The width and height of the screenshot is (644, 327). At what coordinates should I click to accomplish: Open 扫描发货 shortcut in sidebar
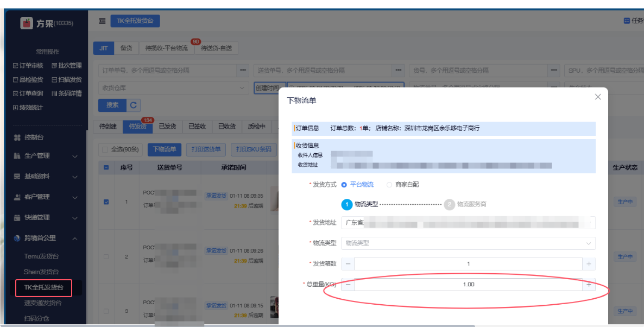coord(67,79)
